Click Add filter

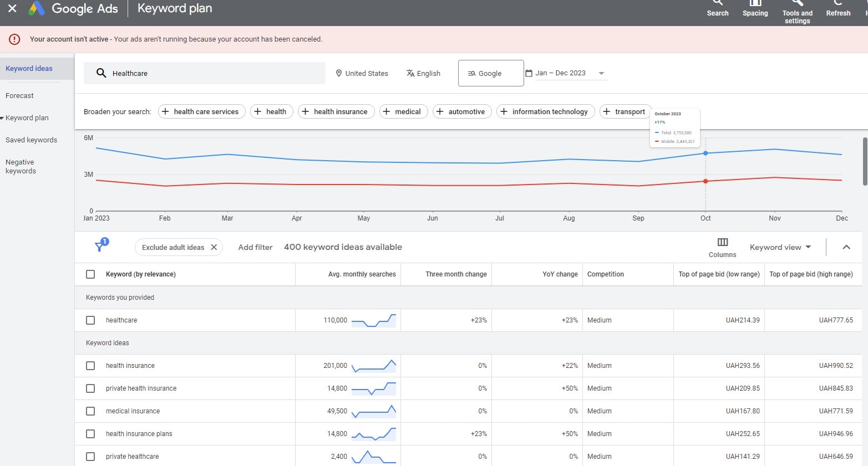click(x=255, y=247)
